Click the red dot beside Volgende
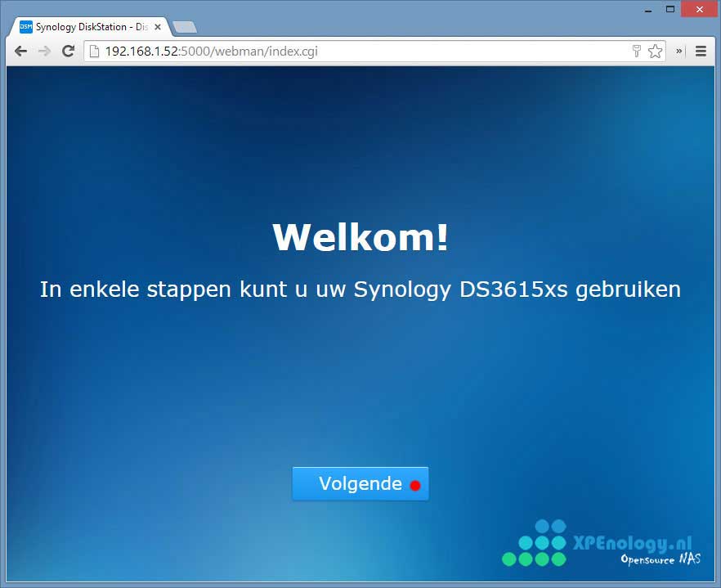This screenshot has height=588, width=721. click(415, 483)
